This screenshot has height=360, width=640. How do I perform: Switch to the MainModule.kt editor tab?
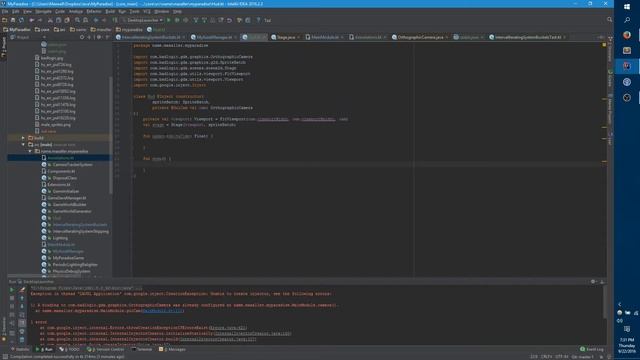324,37
